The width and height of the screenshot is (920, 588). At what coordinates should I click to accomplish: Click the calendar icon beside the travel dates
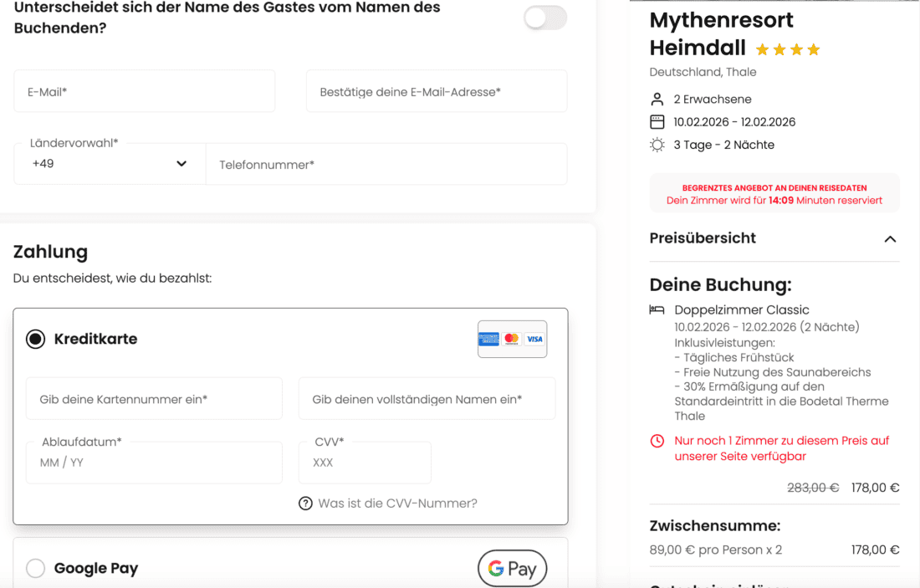coord(657,121)
